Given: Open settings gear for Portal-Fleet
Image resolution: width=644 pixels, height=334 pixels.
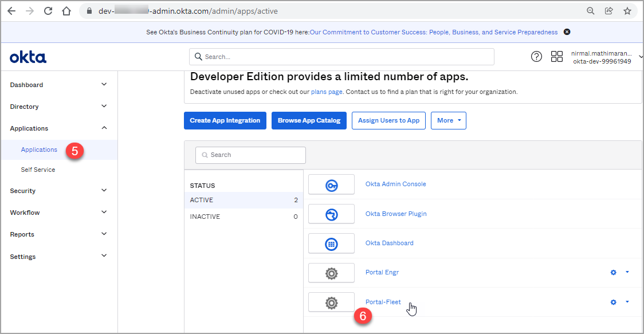Looking at the screenshot, I should (613, 302).
